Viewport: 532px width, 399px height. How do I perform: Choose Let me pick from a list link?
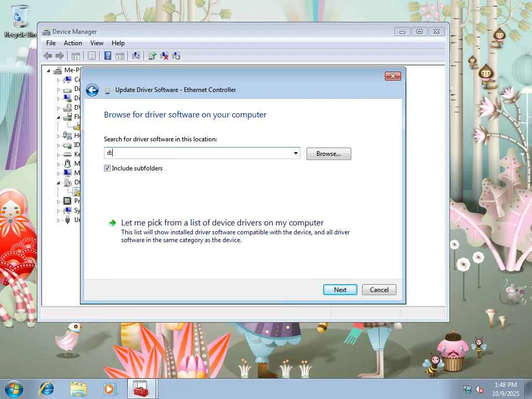click(x=222, y=223)
